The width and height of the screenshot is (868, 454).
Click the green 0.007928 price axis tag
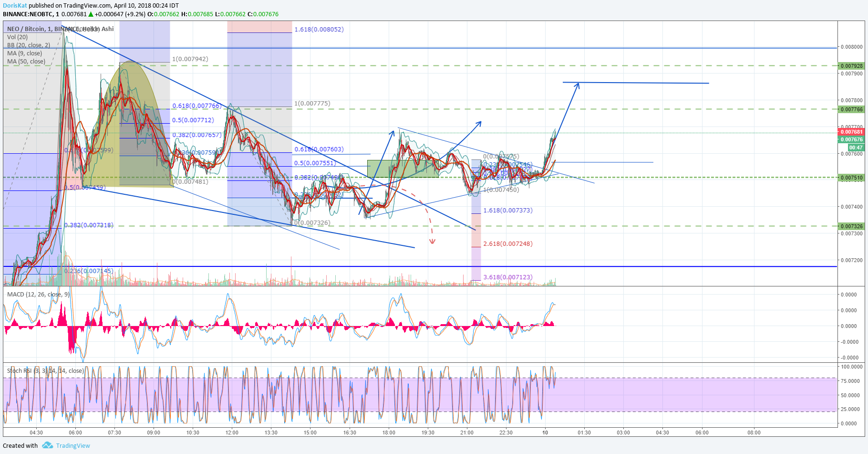851,66
